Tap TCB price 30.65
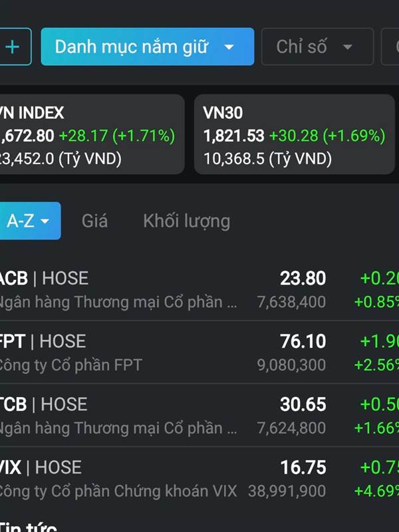 point(303,404)
